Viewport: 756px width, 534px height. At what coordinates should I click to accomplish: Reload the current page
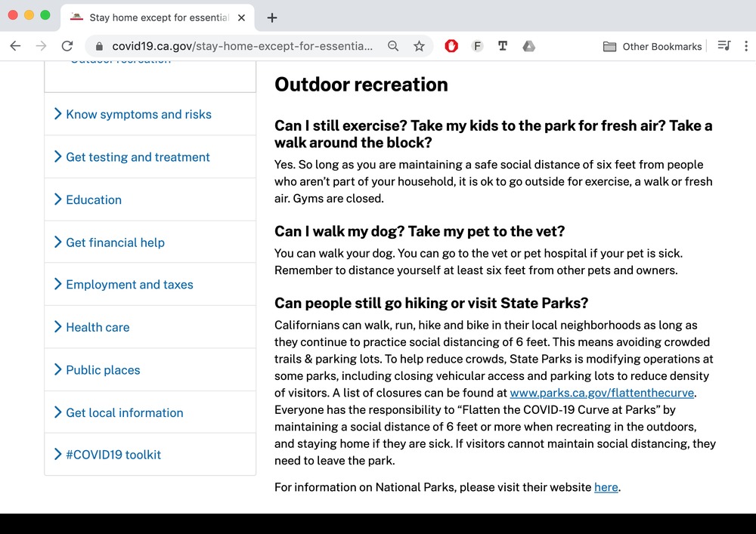(x=67, y=46)
